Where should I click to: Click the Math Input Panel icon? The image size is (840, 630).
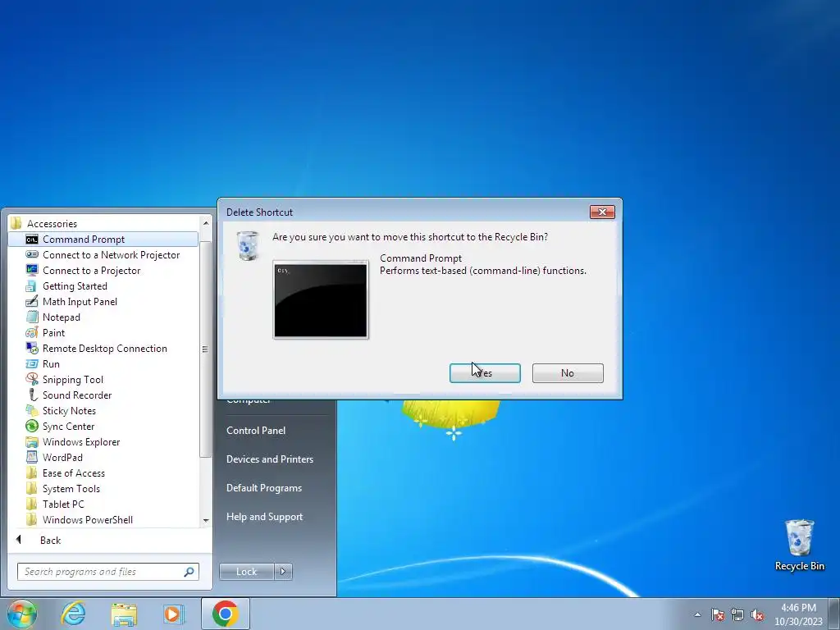pyautogui.click(x=32, y=302)
